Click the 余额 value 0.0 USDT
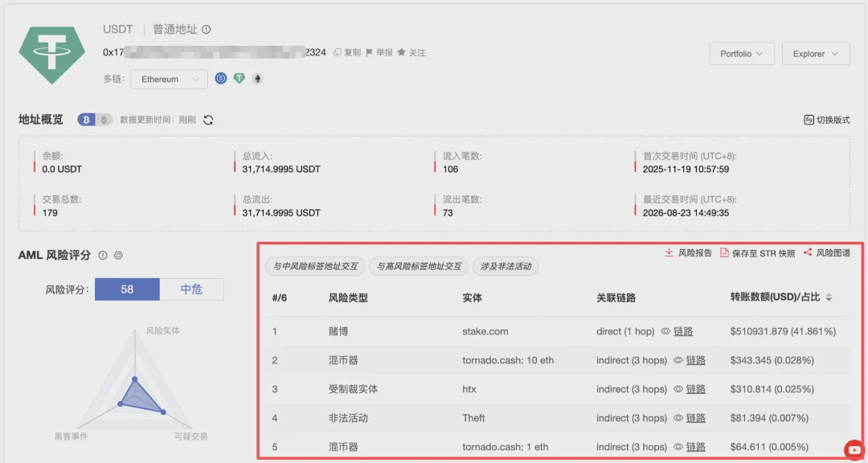 click(x=62, y=169)
